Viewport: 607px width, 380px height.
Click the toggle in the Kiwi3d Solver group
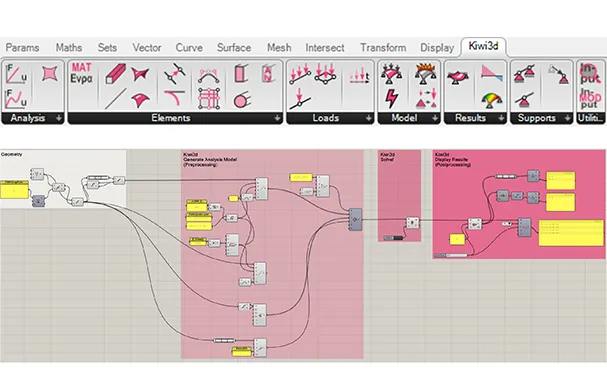(x=393, y=238)
